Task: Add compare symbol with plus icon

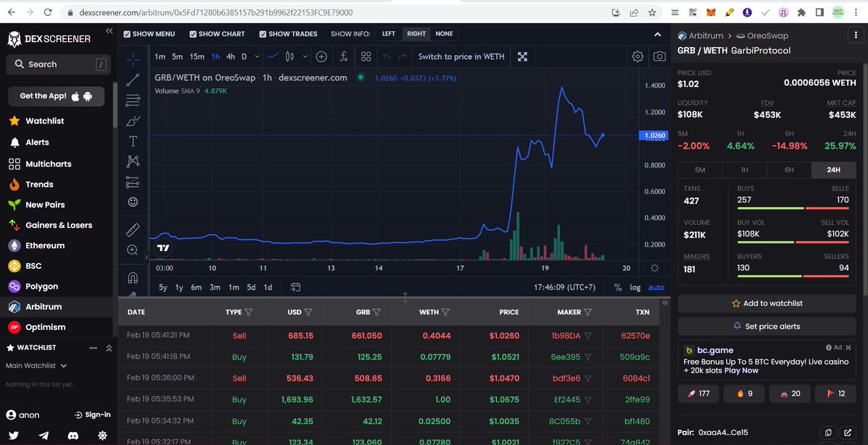Action: tap(321, 56)
